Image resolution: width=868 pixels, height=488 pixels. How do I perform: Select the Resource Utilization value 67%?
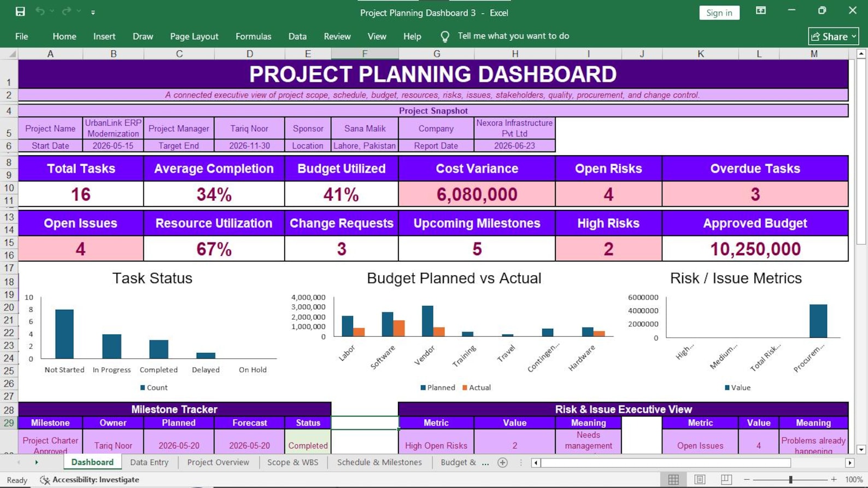point(214,249)
